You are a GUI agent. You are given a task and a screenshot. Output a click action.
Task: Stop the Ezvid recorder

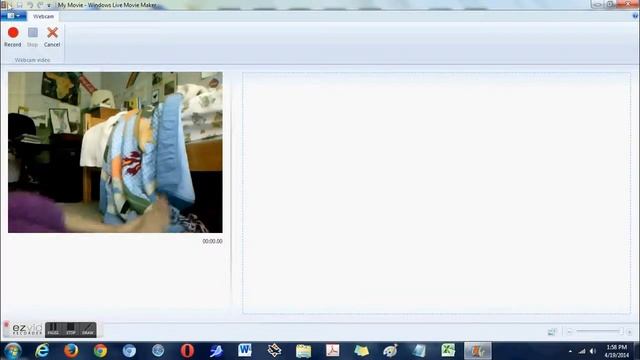pyautogui.click(x=71, y=329)
